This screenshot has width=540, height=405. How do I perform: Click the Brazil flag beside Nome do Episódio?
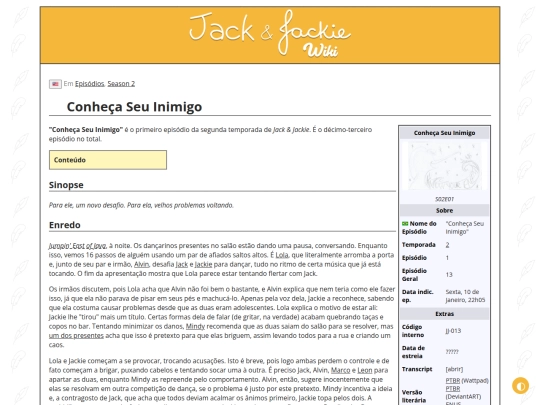pyautogui.click(x=405, y=224)
